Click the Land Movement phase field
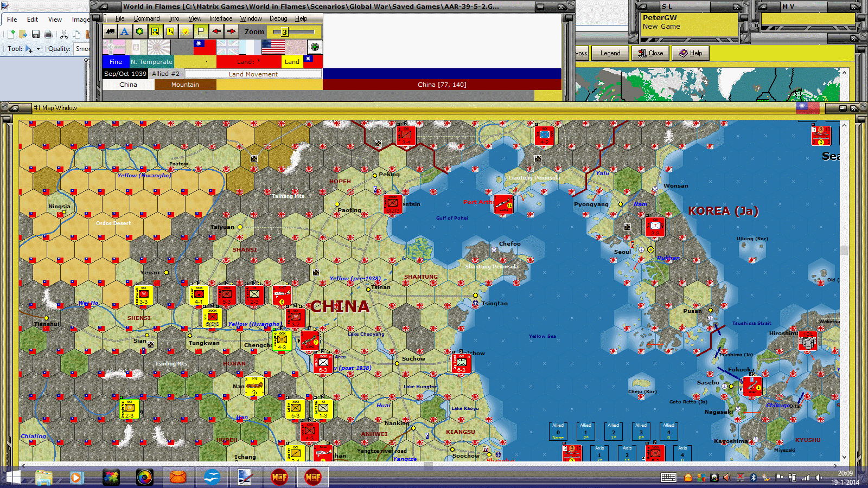The image size is (868, 488). pyautogui.click(x=253, y=74)
